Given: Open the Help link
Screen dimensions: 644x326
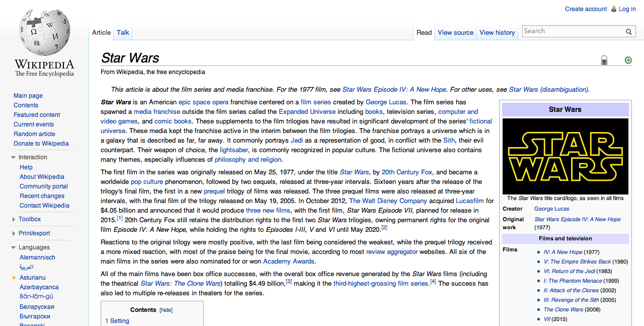Looking at the screenshot, I should point(26,167).
